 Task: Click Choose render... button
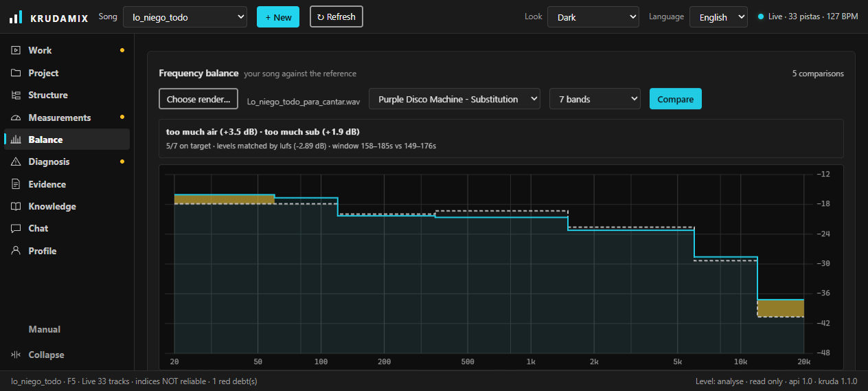pos(198,99)
